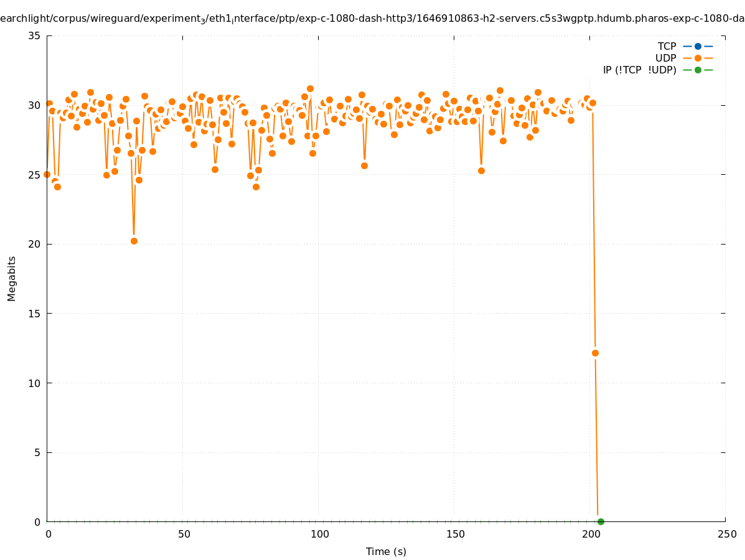Click the 50 tick on the time axis
Image resolution: width=745 pixels, height=560 pixels.
coord(183,534)
